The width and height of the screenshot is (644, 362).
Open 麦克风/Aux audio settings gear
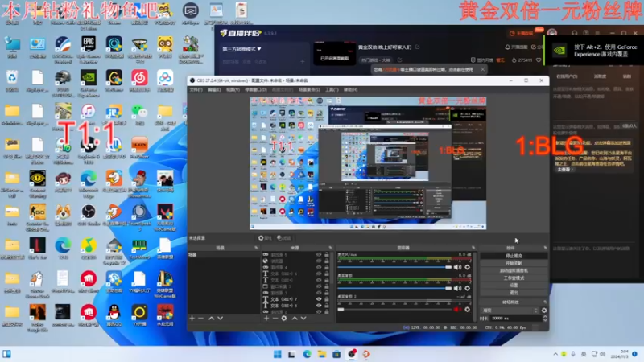(x=468, y=267)
